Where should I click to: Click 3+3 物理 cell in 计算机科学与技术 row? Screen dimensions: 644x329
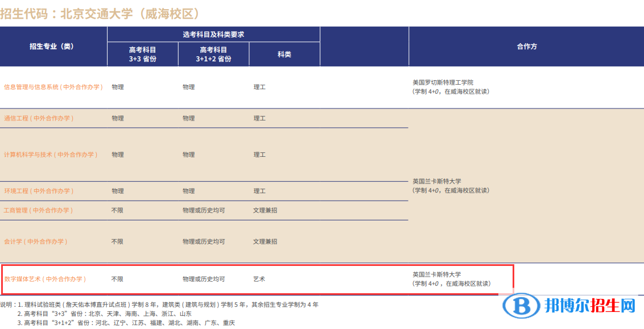118,155
